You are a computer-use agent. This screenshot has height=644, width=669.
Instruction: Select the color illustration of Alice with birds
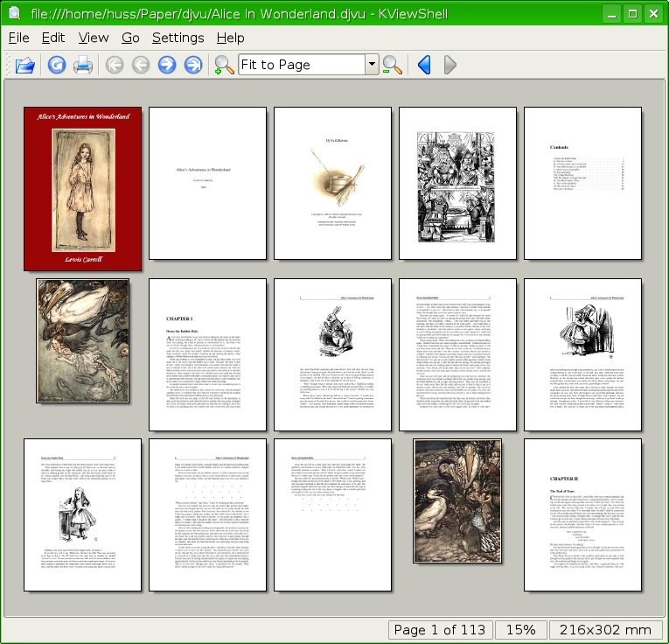(82, 340)
